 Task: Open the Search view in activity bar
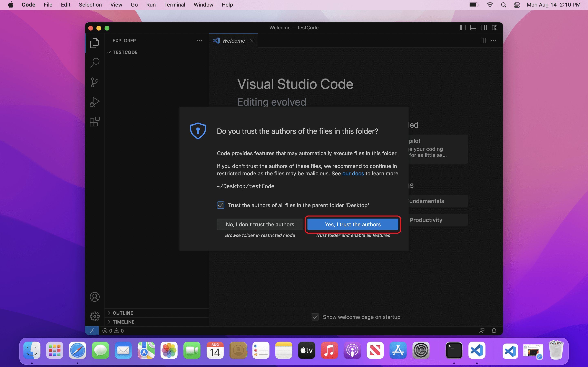(95, 63)
